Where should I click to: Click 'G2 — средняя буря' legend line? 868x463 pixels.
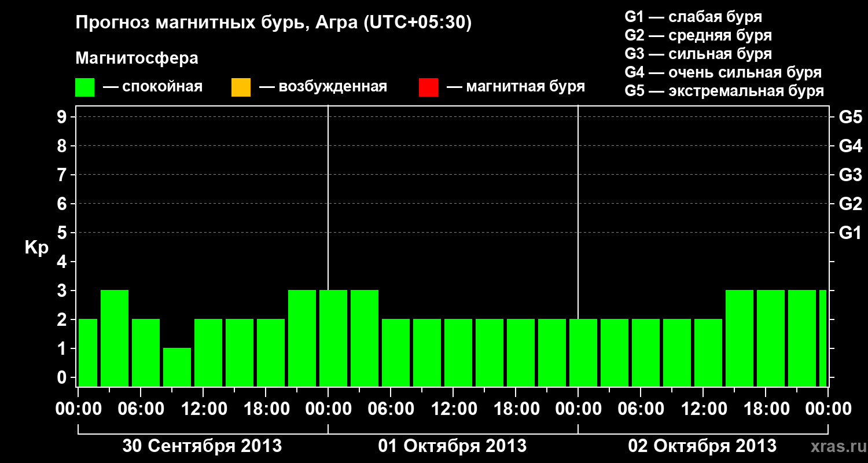tap(698, 35)
